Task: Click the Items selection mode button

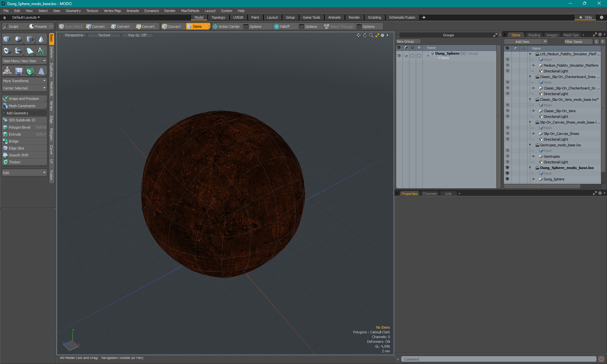Action: 198,27
